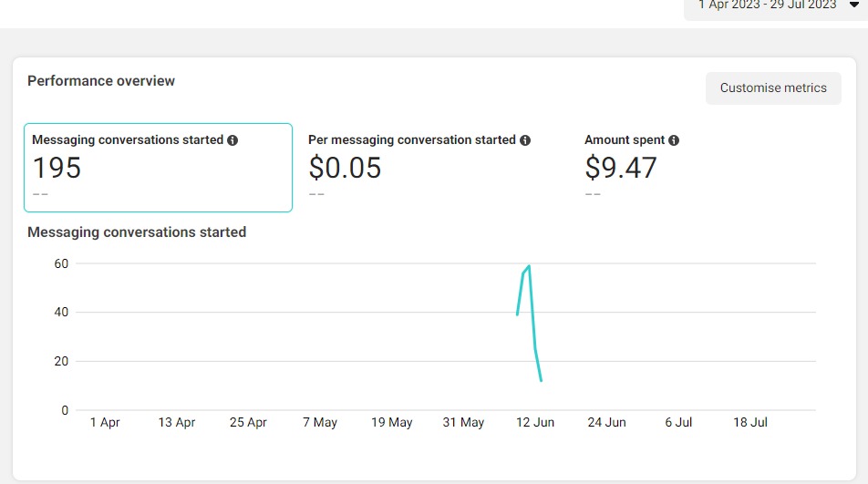
Task: Click info icon beside Per messaging conversation started
Action: tap(525, 140)
